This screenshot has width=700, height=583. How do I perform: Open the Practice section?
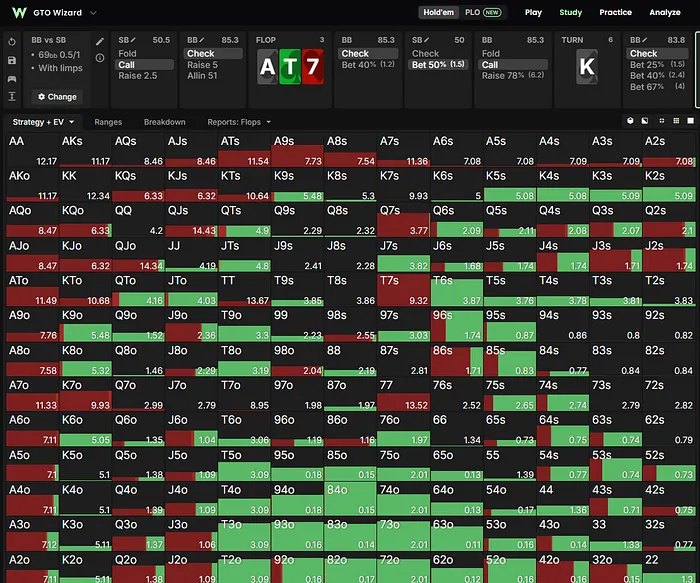tap(615, 12)
